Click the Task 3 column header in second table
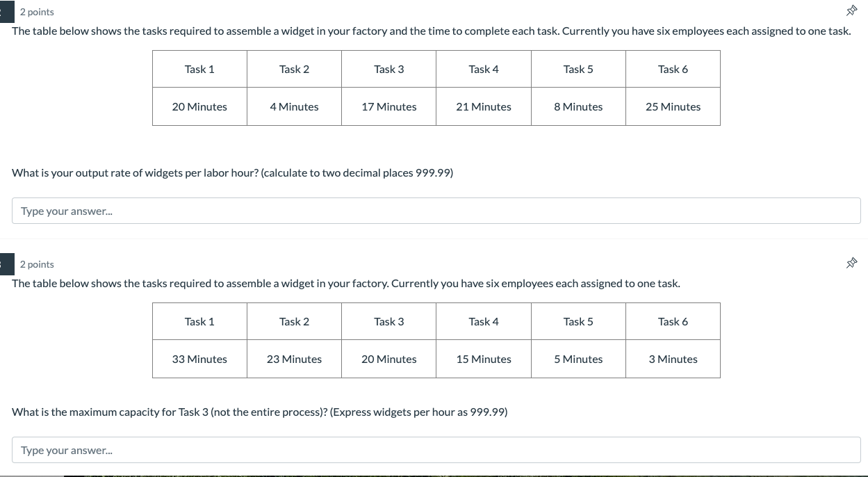Image resolution: width=868 pixels, height=477 pixels. tap(388, 321)
